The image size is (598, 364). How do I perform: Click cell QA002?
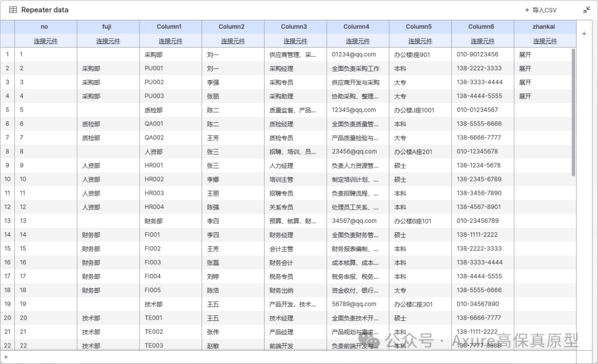click(171, 138)
